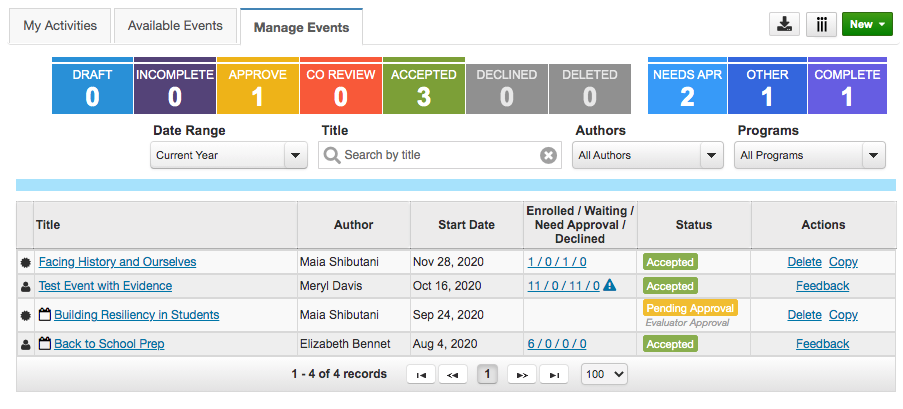
Task: Open the Date Range dropdown
Action: pos(229,155)
